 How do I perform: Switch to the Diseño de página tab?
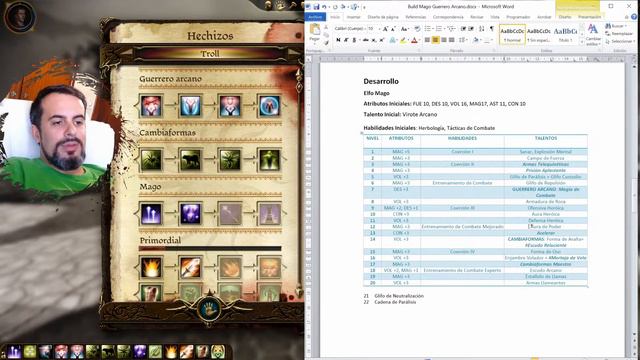coord(383,17)
